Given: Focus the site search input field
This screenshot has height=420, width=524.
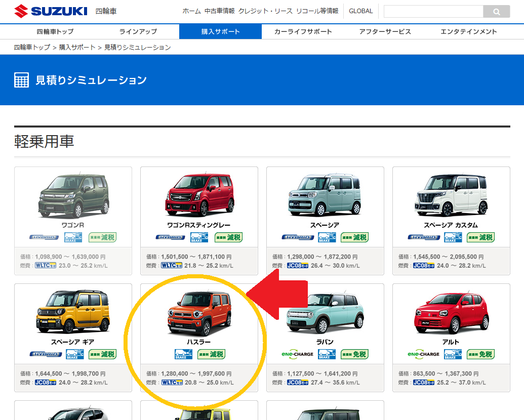Looking at the screenshot, I should [x=433, y=12].
